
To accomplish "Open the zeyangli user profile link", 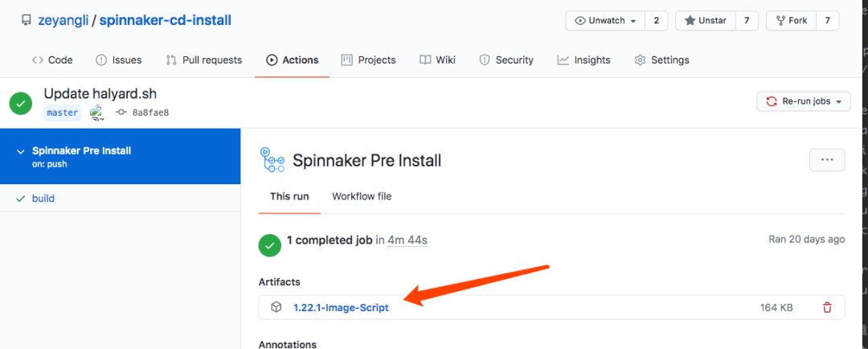I will click(x=63, y=20).
